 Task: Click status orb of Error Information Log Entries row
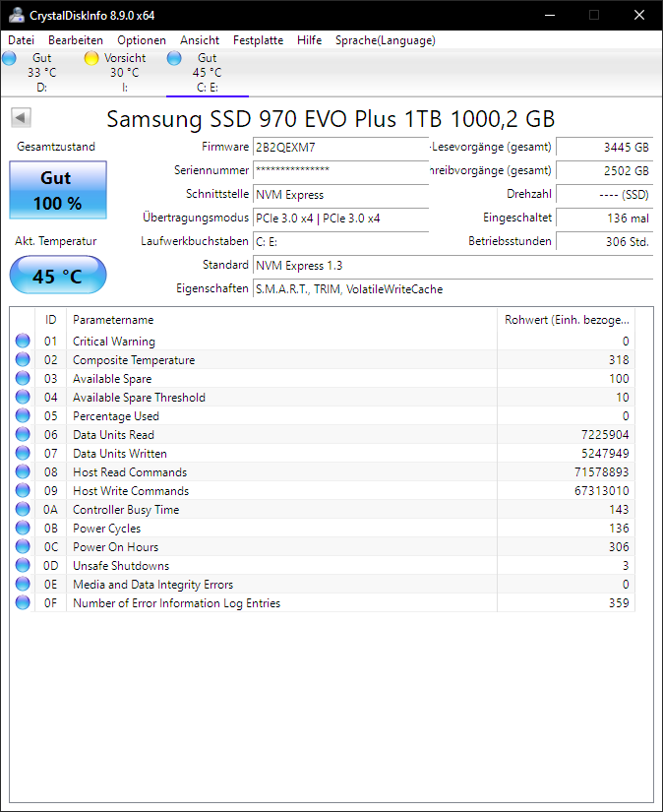click(x=23, y=602)
